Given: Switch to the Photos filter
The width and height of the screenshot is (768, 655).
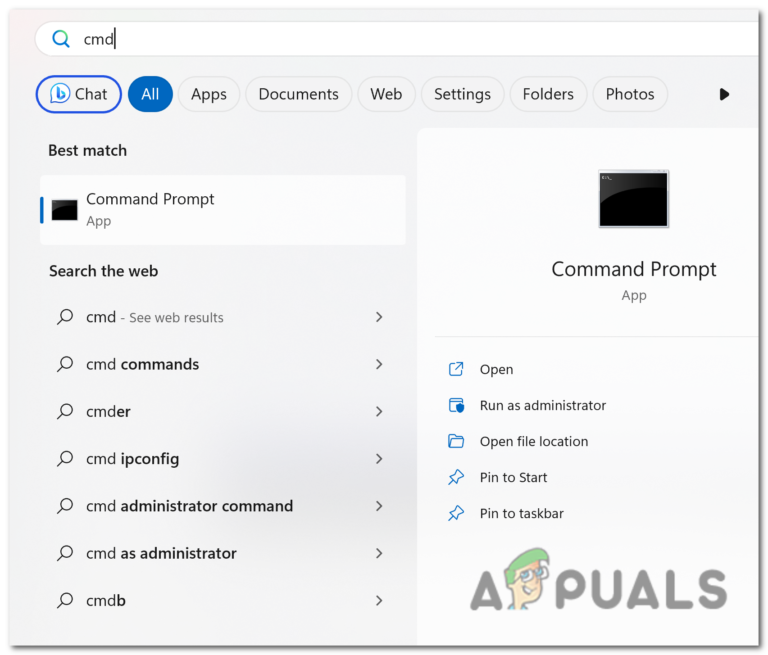Looking at the screenshot, I should click(x=630, y=94).
